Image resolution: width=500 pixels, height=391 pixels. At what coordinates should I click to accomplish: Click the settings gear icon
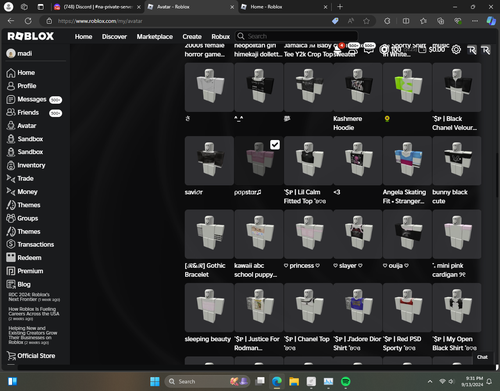tap(456, 50)
